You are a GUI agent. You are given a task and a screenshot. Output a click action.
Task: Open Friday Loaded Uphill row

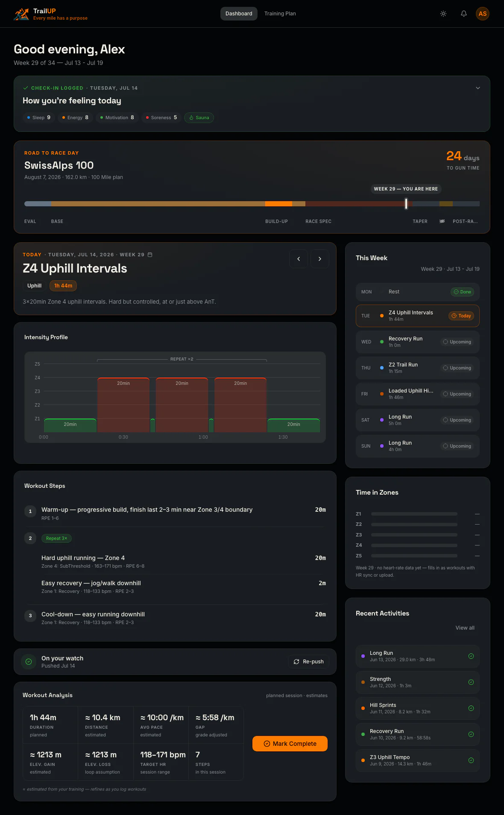pyautogui.click(x=418, y=394)
